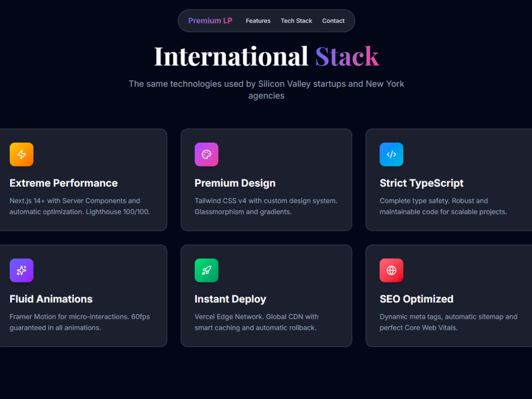This screenshot has height=399, width=532.
Task: Click the Tailwind CSS v4 description
Action: tap(266, 206)
